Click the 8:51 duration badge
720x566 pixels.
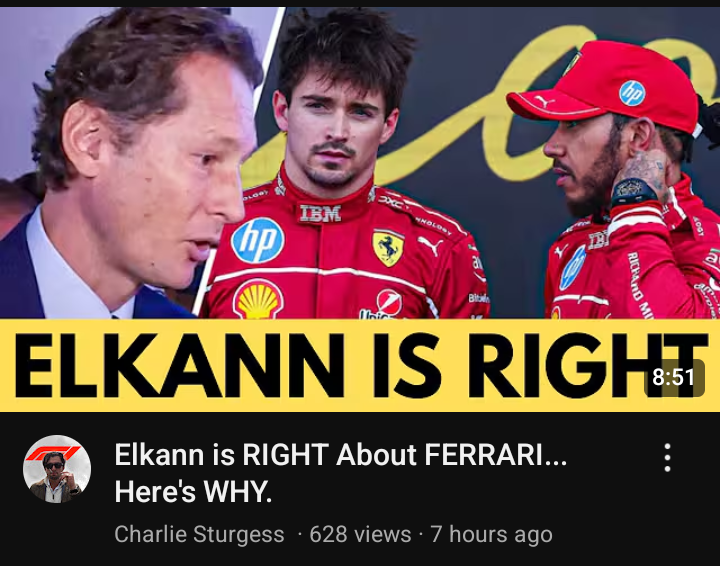(674, 378)
